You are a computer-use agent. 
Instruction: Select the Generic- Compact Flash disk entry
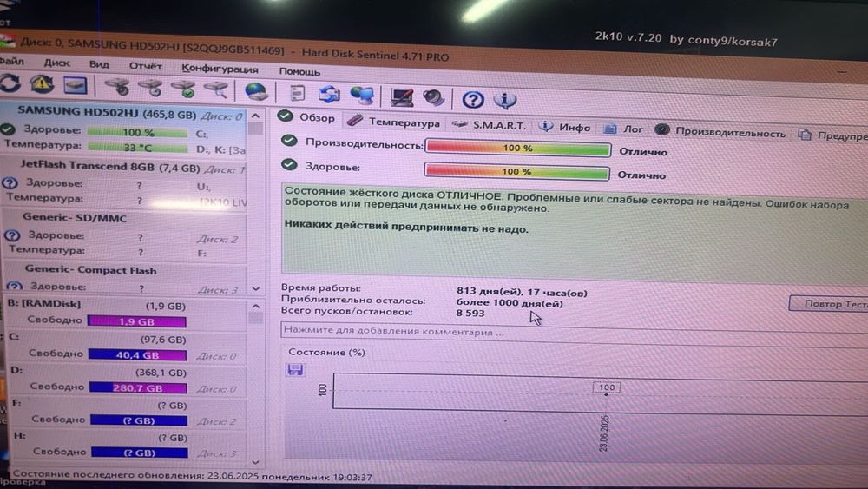[x=126, y=279]
